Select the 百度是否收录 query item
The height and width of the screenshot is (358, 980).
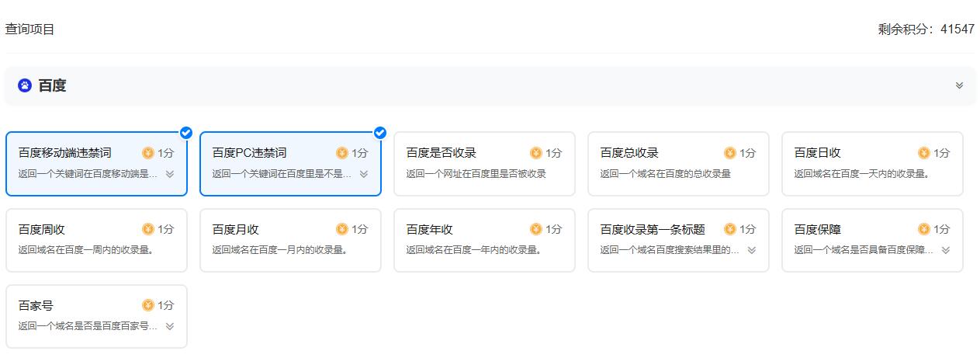pos(484,164)
